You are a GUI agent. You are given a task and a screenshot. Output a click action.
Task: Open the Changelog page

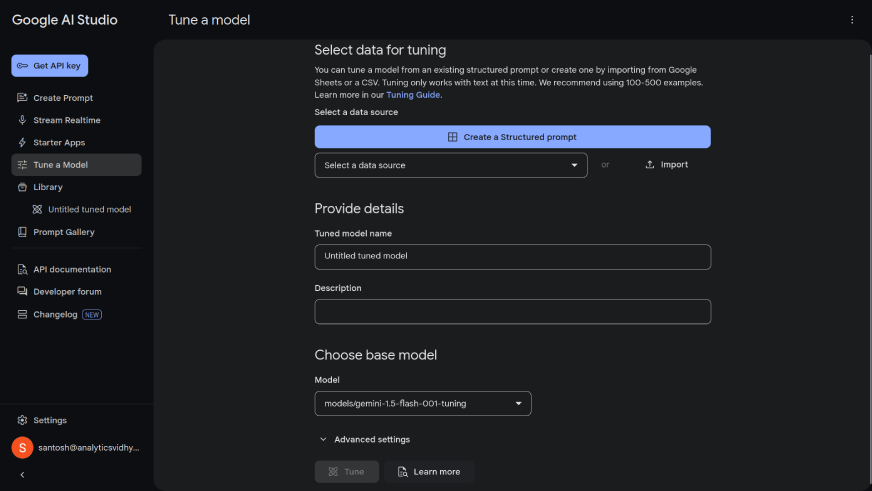point(76,314)
